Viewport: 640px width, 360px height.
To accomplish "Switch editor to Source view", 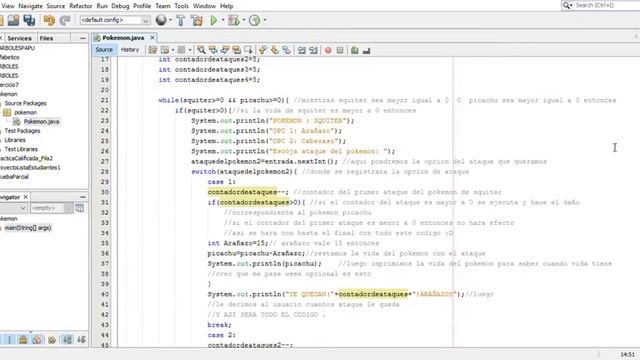I will tap(104, 49).
